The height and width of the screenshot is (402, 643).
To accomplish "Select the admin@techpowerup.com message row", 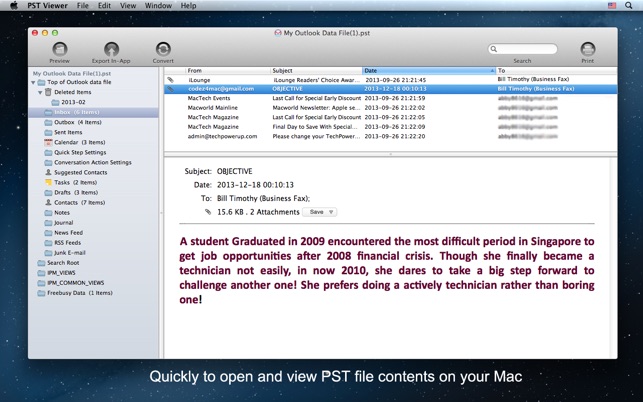I will pyautogui.click(x=391, y=136).
